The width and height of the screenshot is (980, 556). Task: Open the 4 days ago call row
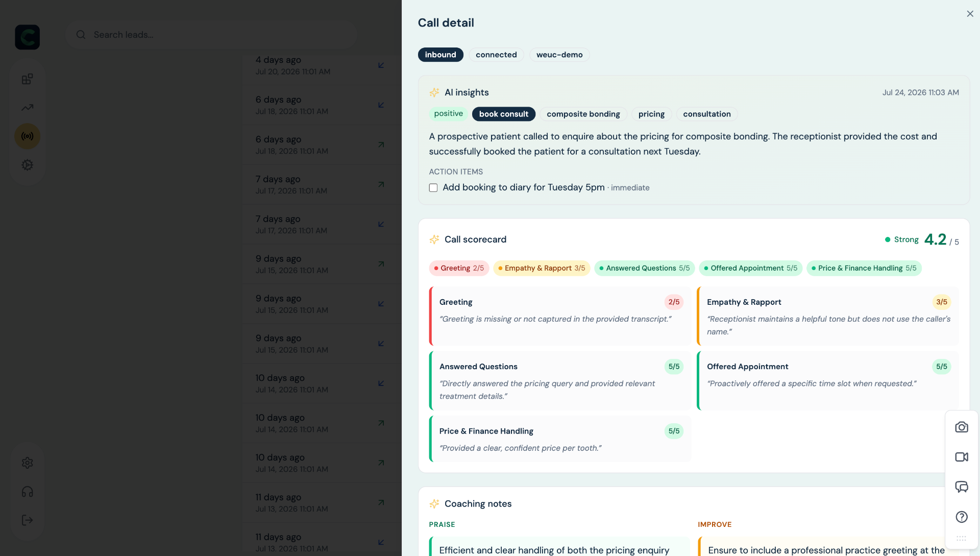tap(322, 65)
